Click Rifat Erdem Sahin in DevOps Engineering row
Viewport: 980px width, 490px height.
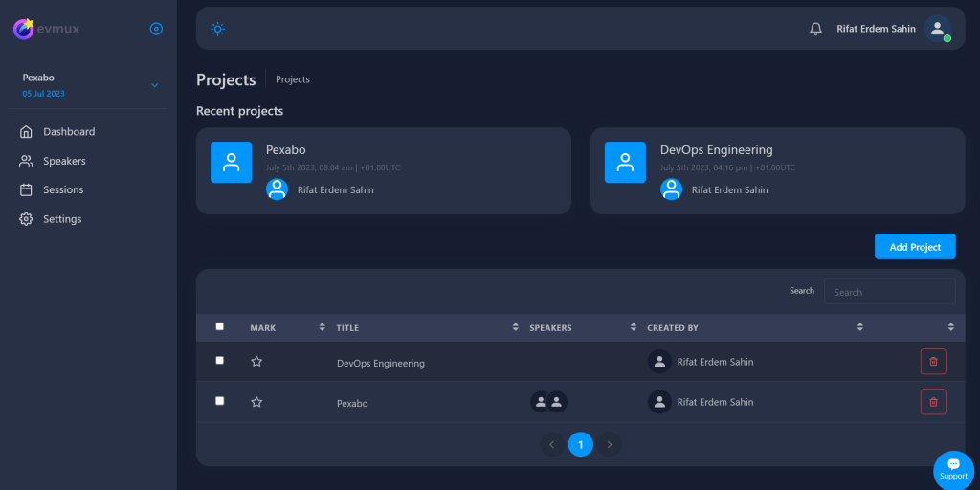[715, 362]
